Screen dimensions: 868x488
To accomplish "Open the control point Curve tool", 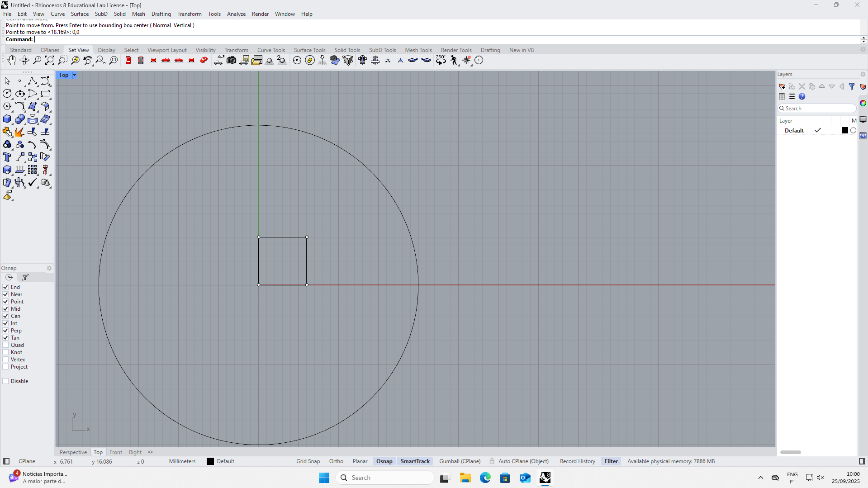I will [44, 81].
